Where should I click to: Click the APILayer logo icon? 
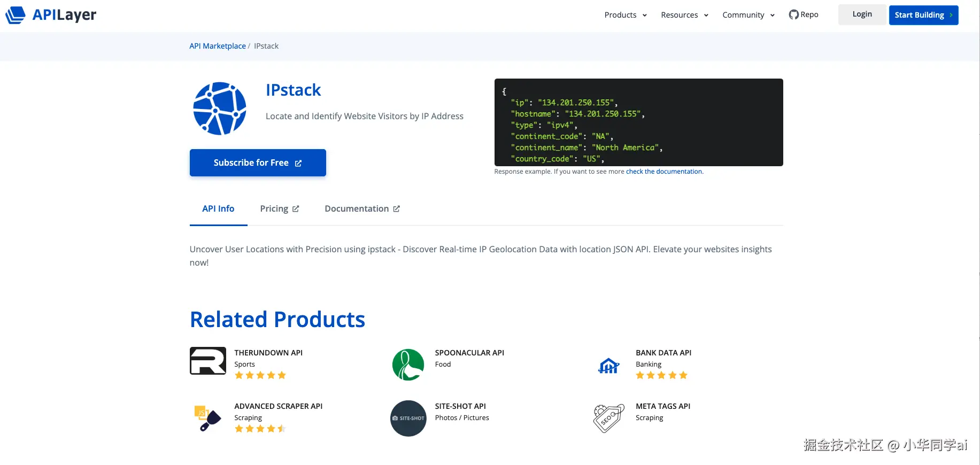pyautogui.click(x=16, y=15)
